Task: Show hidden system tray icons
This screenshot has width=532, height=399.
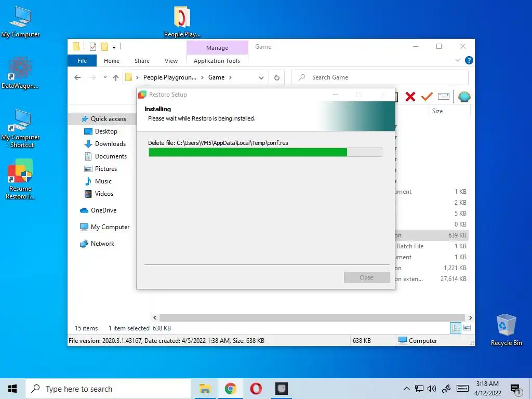Action: pyautogui.click(x=406, y=389)
